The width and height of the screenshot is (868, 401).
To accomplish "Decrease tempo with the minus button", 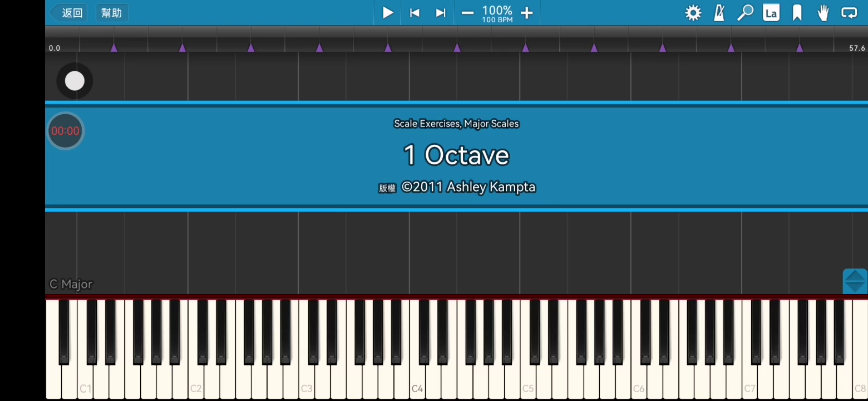I will coord(467,13).
